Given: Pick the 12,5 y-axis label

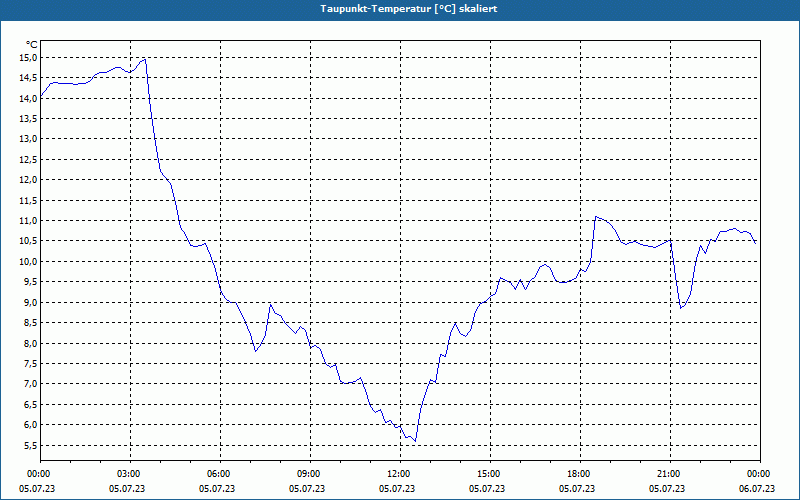Looking at the screenshot, I should coord(29,160).
